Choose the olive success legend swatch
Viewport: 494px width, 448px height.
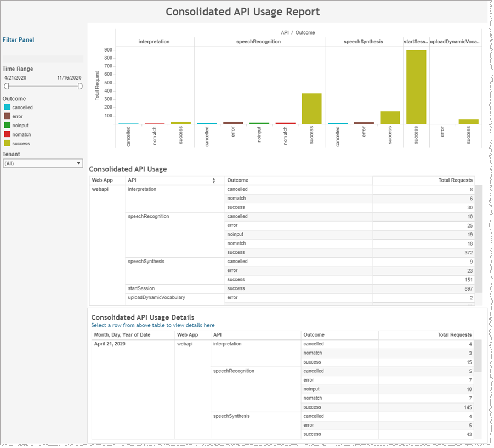click(x=7, y=143)
